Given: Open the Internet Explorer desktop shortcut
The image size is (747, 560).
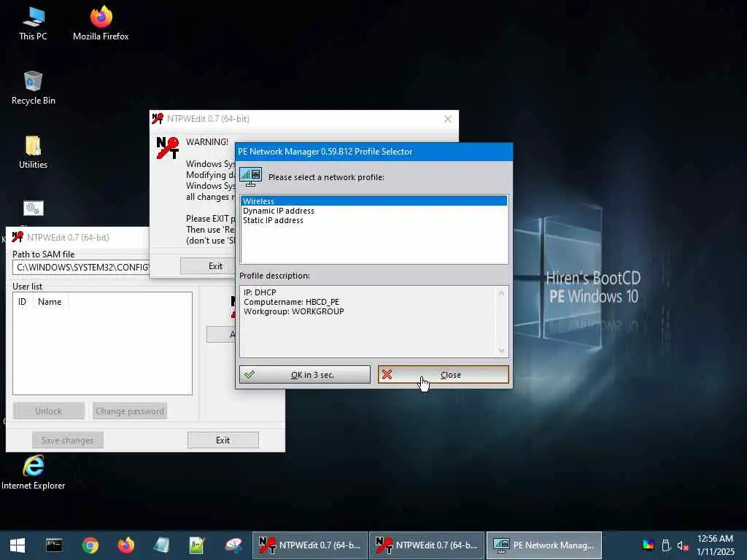Looking at the screenshot, I should 33,472.
